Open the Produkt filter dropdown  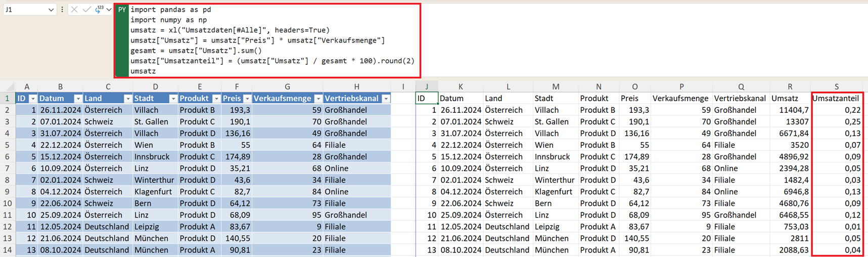tap(216, 99)
